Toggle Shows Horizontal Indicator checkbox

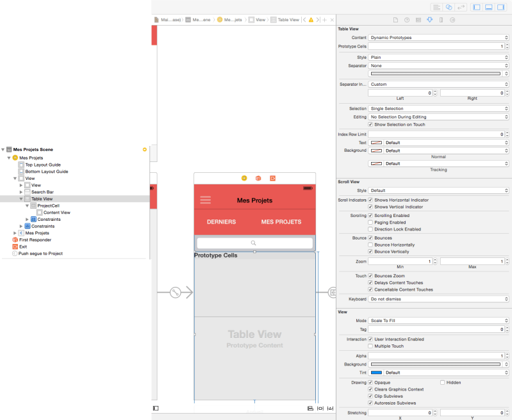tap(370, 200)
